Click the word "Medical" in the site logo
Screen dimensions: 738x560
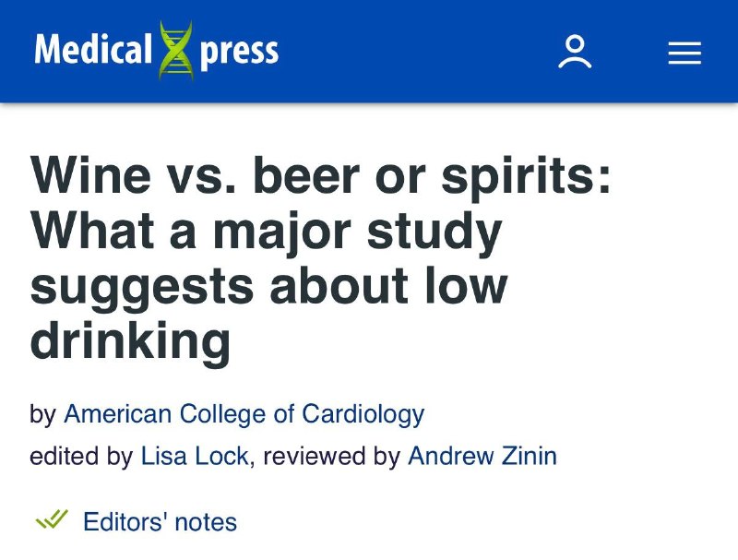tap(92, 50)
